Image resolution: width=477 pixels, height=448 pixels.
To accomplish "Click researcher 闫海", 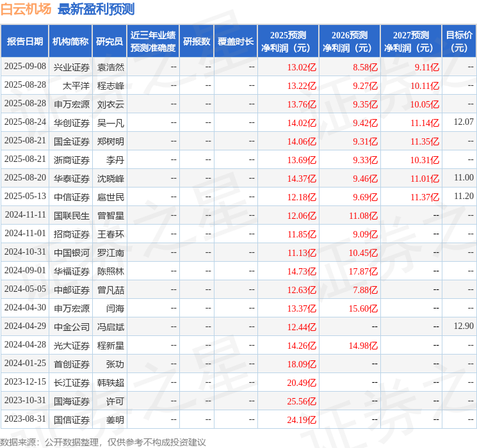I will coord(115,308).
